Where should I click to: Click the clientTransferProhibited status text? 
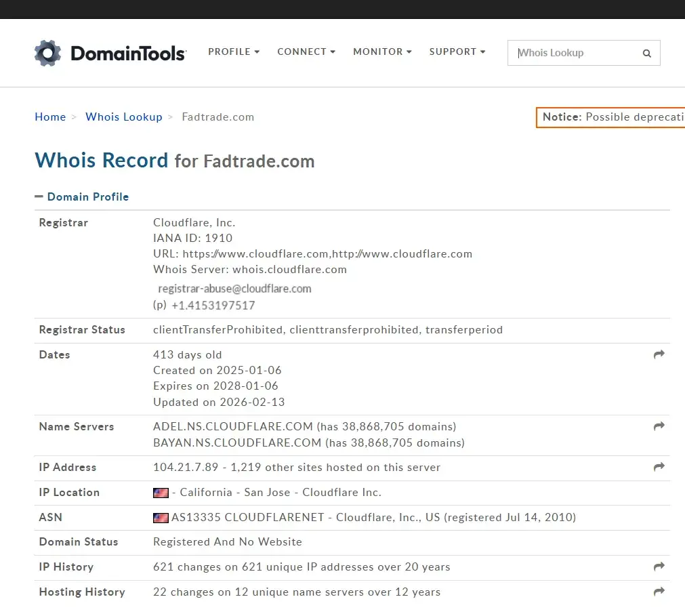coord(218,330)
